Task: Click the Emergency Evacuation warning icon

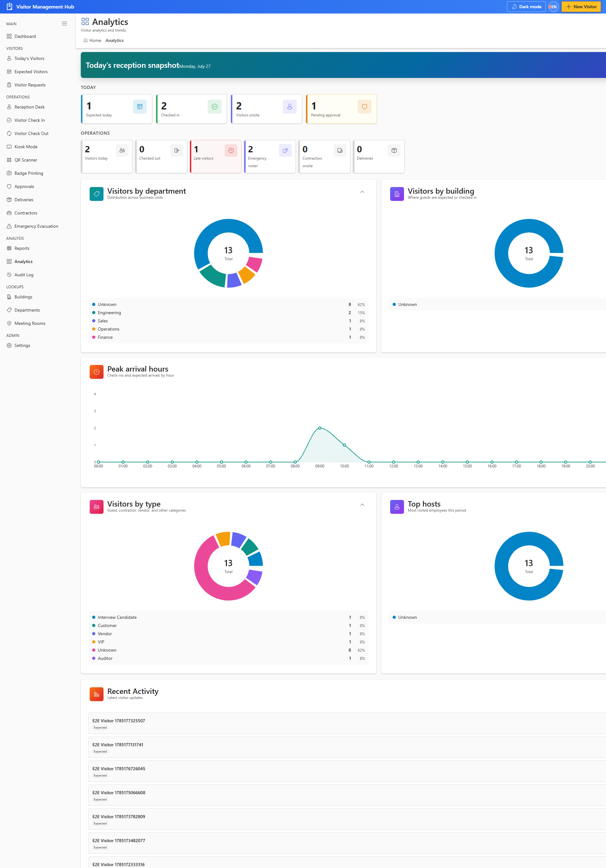Action: point(9,226)
